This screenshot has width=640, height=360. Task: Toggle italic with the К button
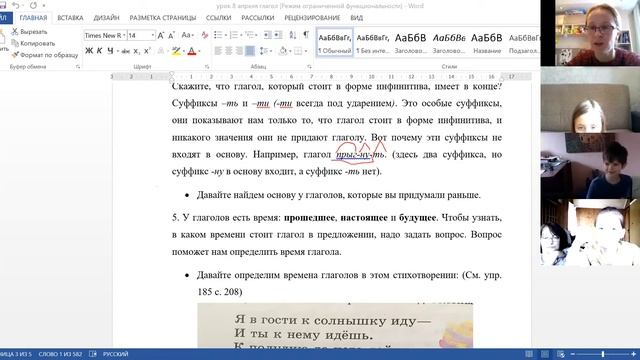[99, 51]
